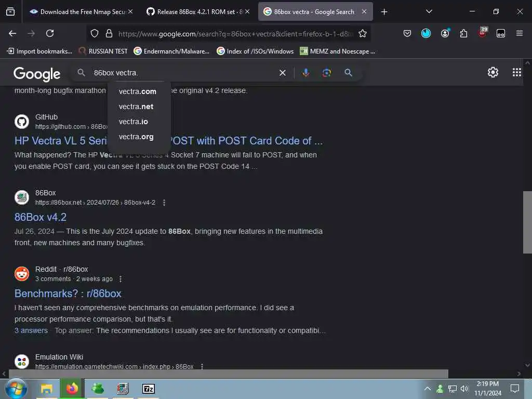Open red extension with 39 badge
The image size is (532, 399).
pos(483,32)
